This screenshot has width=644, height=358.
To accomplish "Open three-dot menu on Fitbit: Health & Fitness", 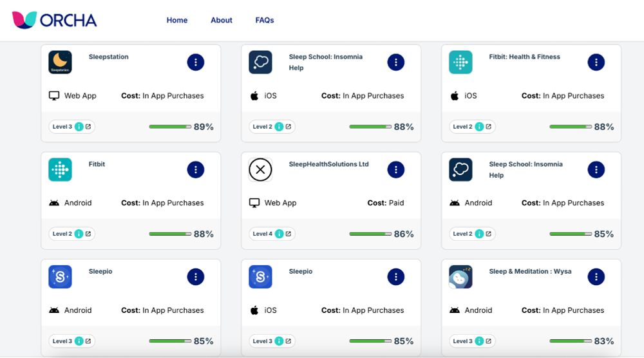I will [x=596, y=62].
